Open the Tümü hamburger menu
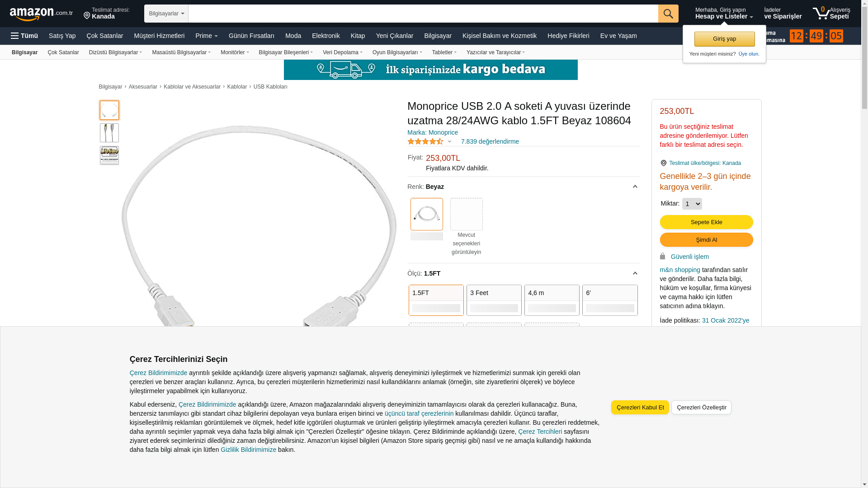 24,36
